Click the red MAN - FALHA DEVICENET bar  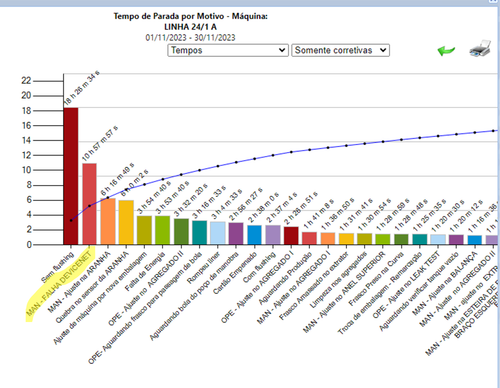(89, 204)
